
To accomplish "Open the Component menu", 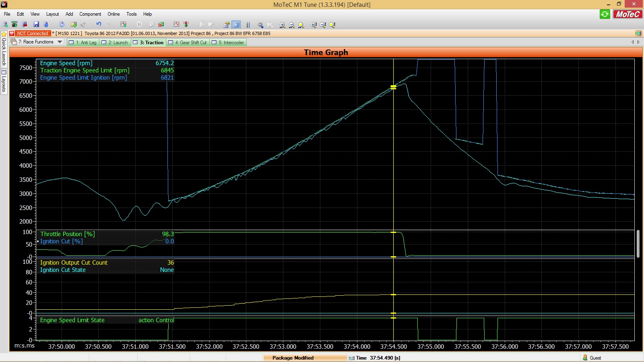I will 90,14.
